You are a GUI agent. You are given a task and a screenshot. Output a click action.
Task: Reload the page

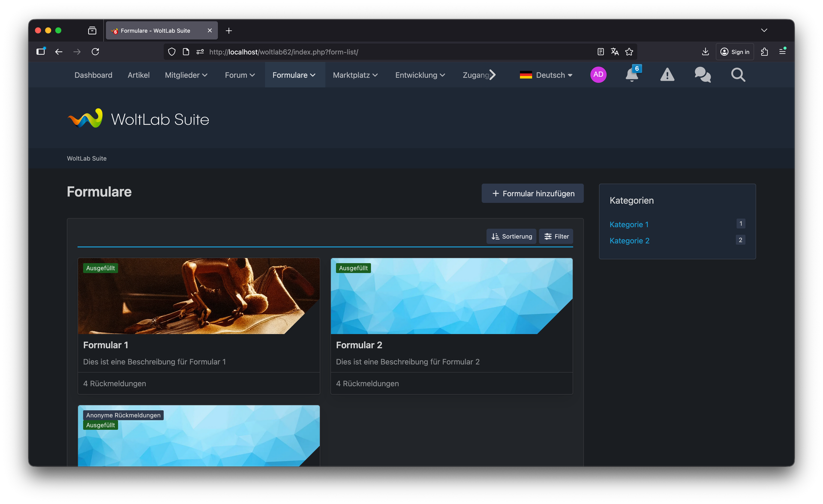pos(95,52)
